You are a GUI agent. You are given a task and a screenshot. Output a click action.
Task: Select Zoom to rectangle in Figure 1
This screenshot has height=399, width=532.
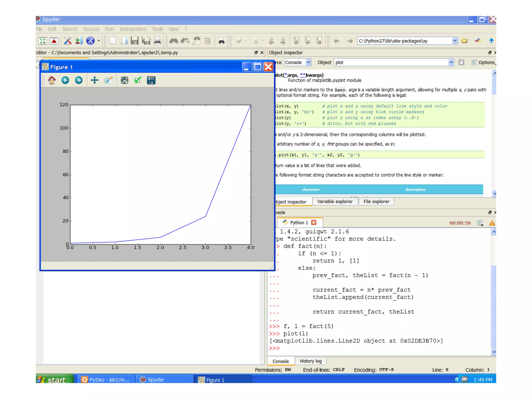108,80
